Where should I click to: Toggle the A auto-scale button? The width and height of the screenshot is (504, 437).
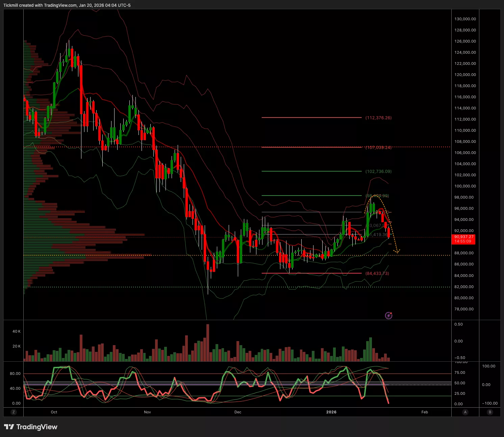pos(465,412)
